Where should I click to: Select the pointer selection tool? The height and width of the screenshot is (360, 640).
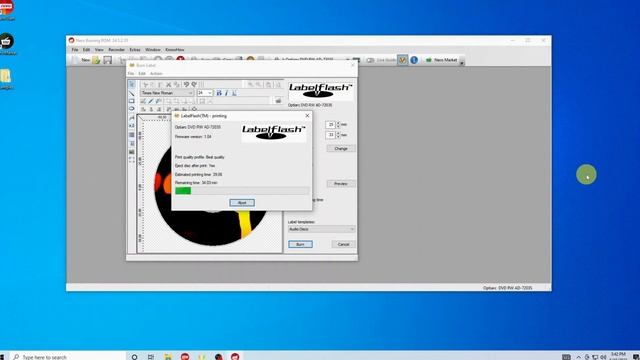tap(132, 84)
